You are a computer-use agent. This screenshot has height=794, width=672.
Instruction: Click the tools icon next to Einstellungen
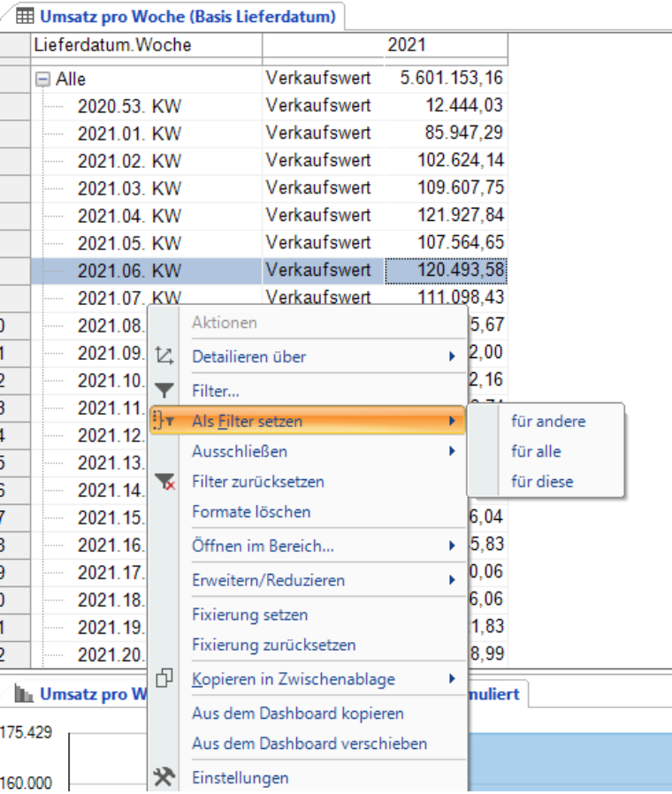[164, 777]
